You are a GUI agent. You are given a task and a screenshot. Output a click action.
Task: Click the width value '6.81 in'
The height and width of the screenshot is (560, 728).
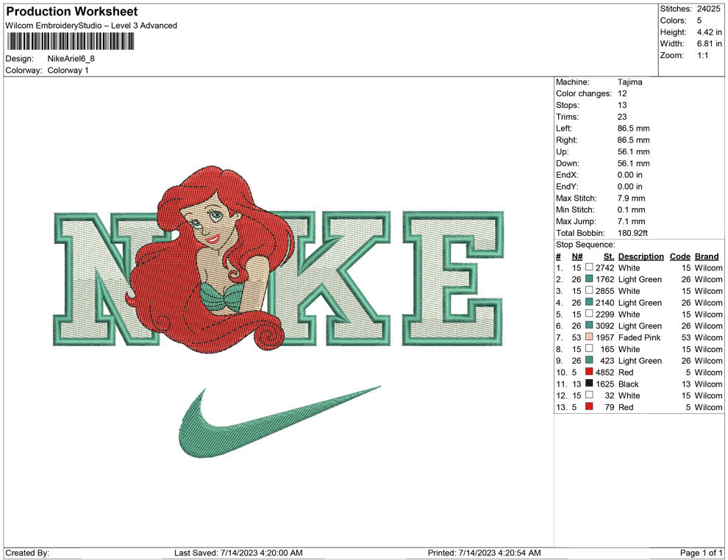(709, 43)
